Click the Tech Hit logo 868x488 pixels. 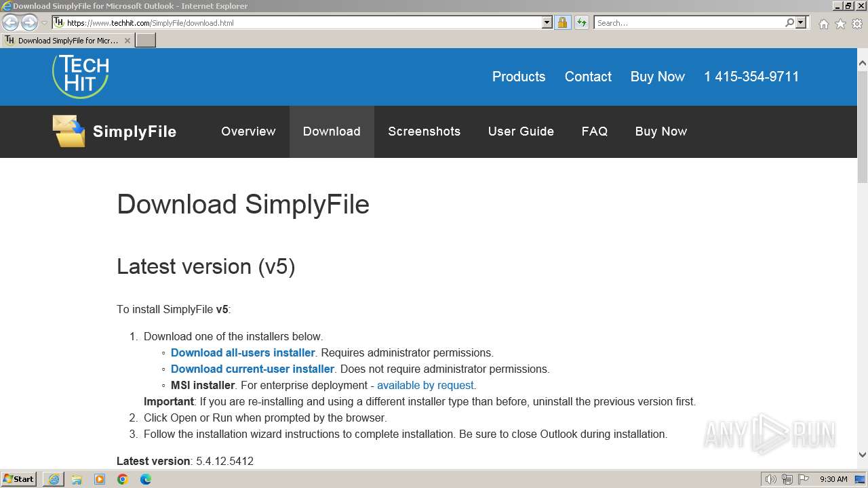[x=81, y=76]
